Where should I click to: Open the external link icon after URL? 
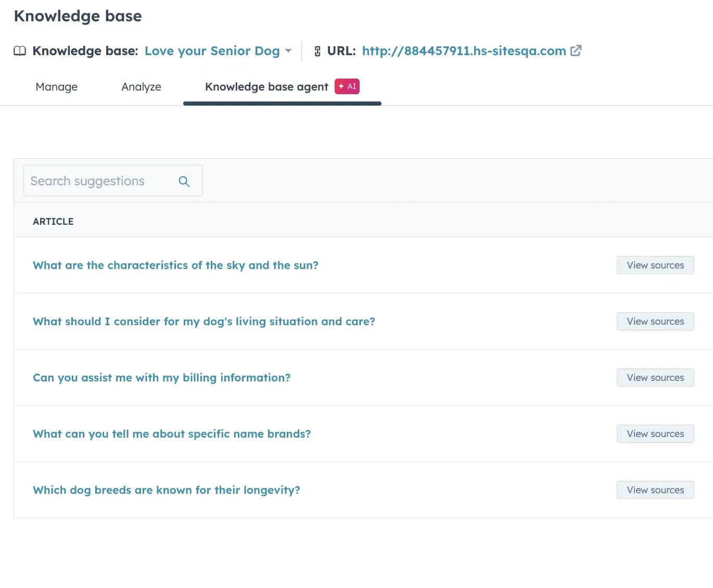(576, 50)
